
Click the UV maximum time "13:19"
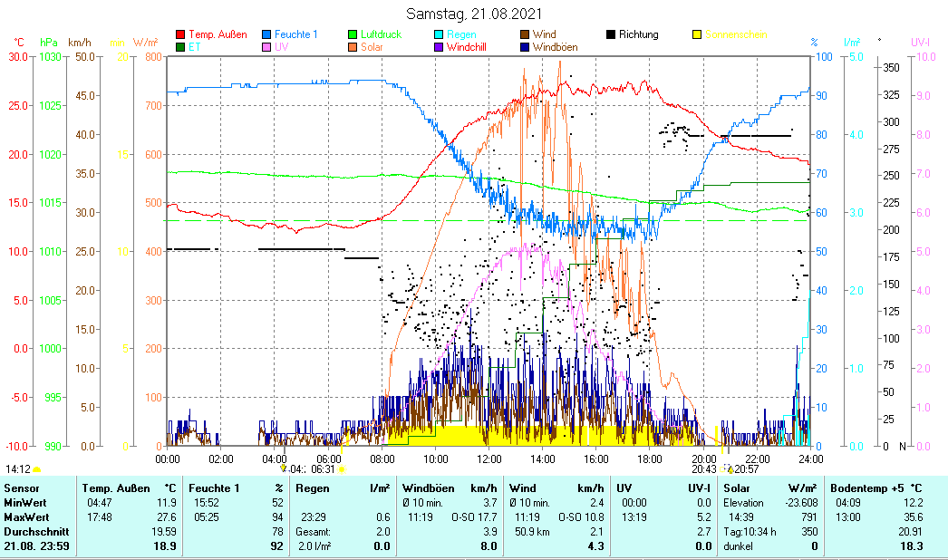[x=634, y=517]
